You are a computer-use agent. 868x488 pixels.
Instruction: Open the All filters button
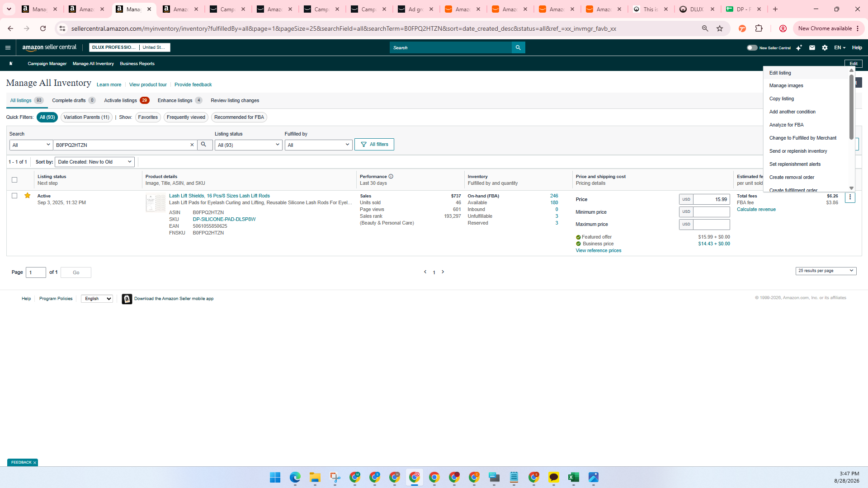374,145
